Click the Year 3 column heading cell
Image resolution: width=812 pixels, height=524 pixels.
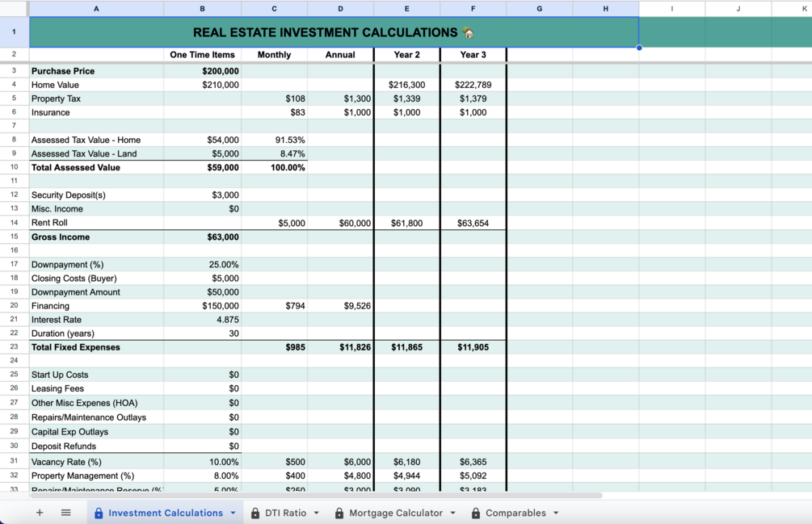coord(473,55)
